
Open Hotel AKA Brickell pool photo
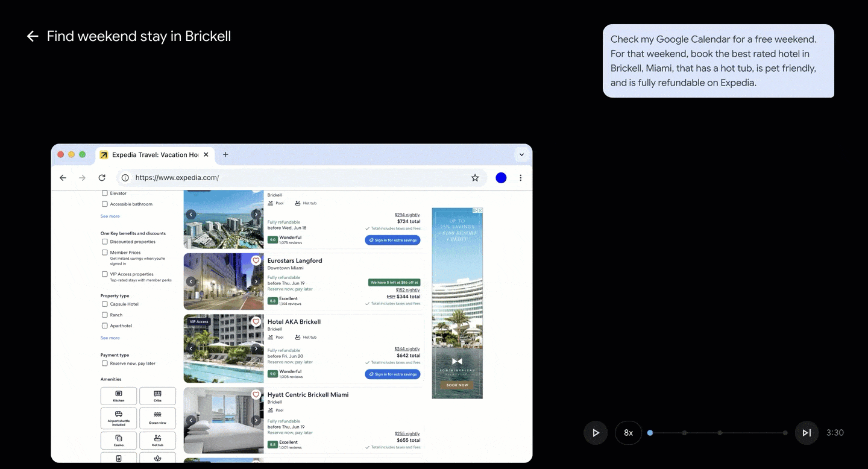[x=224, y=348]
